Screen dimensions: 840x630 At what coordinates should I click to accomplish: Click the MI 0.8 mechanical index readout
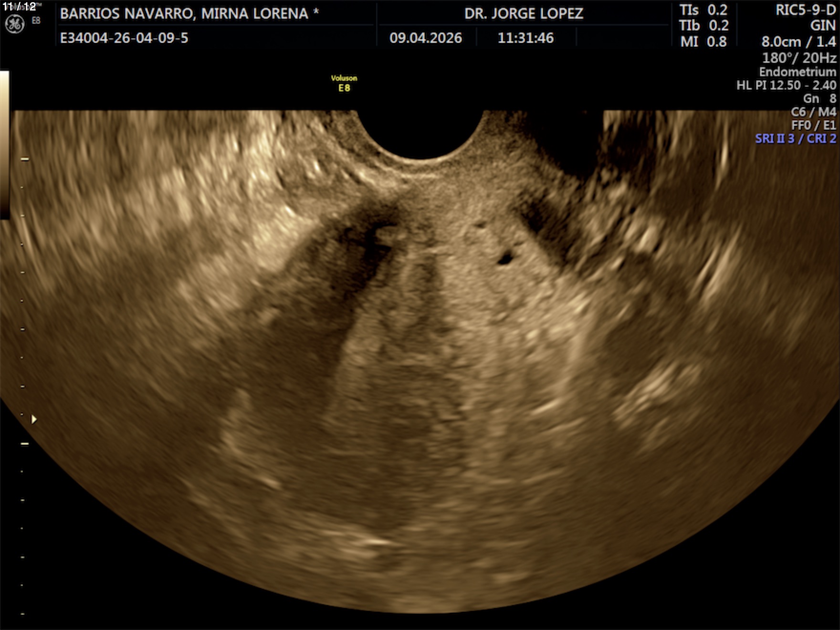pyautogui.click(x=703, y=42)
